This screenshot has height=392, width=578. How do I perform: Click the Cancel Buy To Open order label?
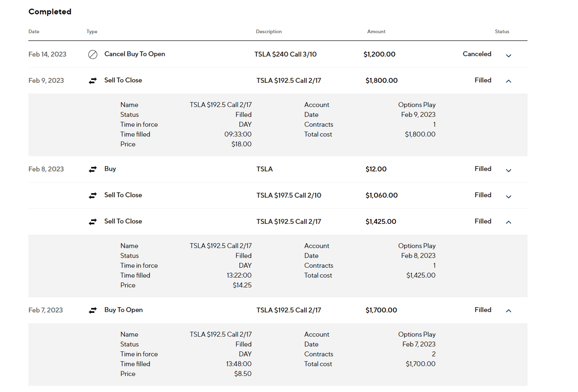point(135,54)
